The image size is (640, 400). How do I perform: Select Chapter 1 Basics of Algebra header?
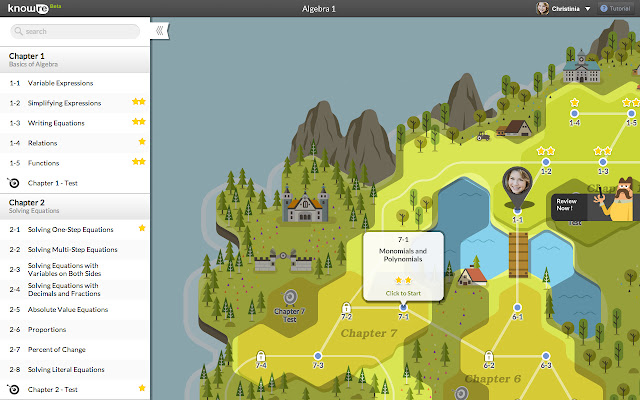coord(75,60)
